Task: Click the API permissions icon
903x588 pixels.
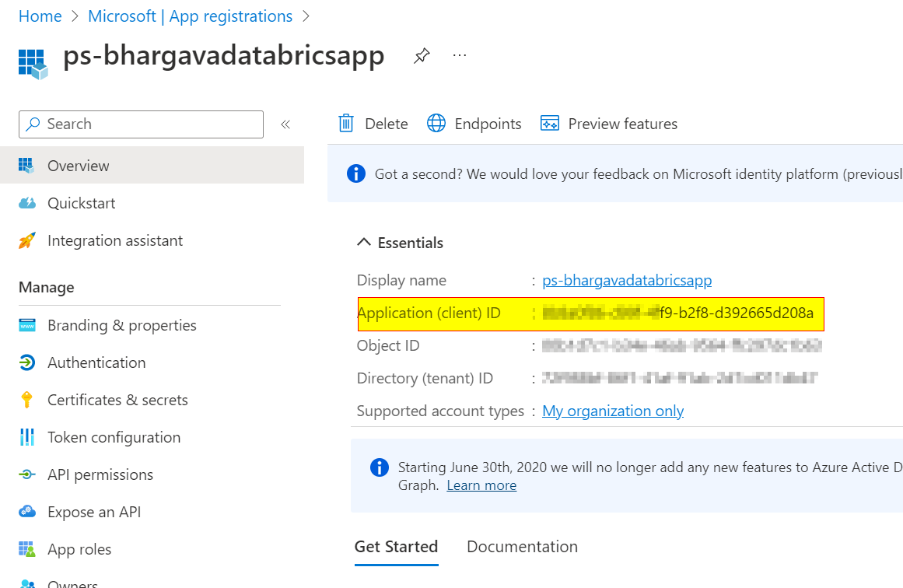Action: coord(27,474)
